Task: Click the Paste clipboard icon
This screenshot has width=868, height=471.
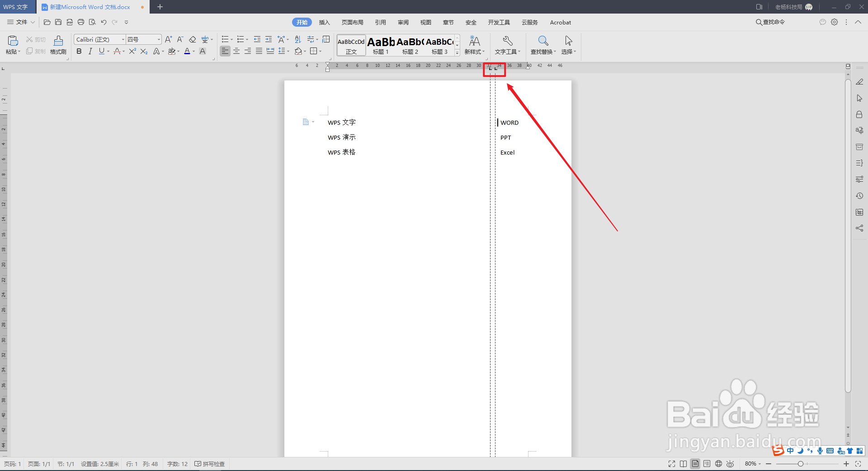Action: (x=13, y=41)
